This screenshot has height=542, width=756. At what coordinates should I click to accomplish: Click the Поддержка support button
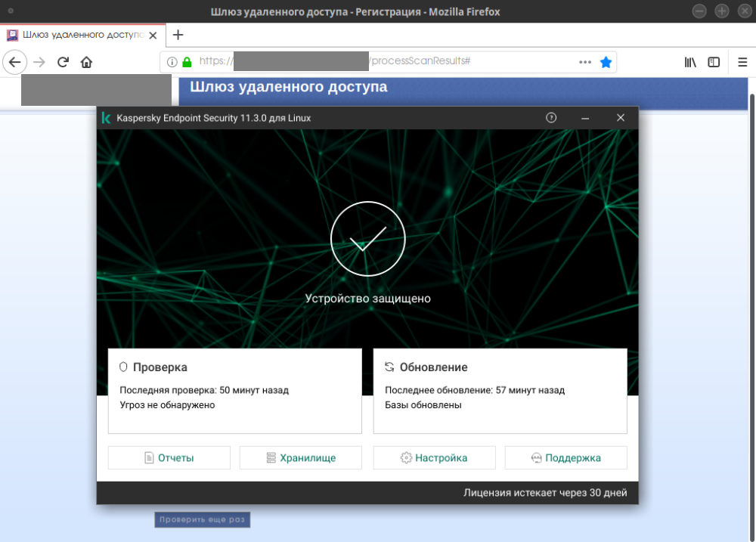(565, 457)
